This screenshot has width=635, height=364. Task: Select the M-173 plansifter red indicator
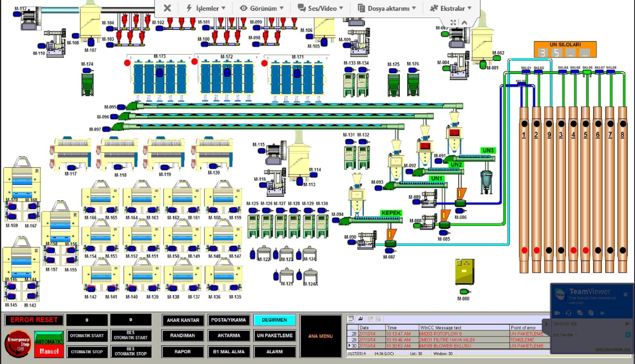(127, 63)
